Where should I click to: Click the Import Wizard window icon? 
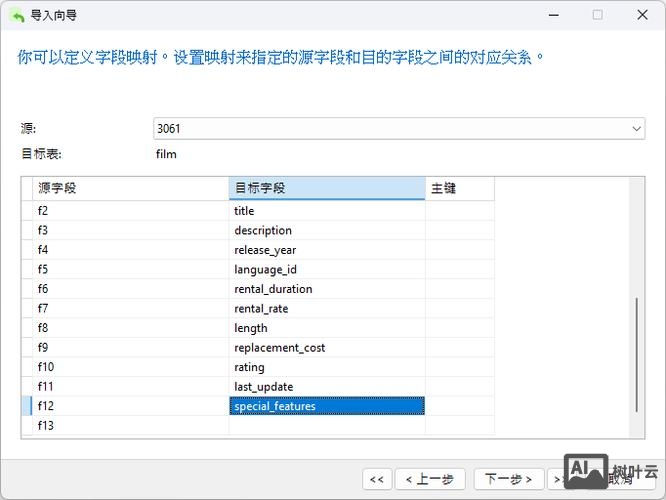pyautogui.click(x=17, y=16)
